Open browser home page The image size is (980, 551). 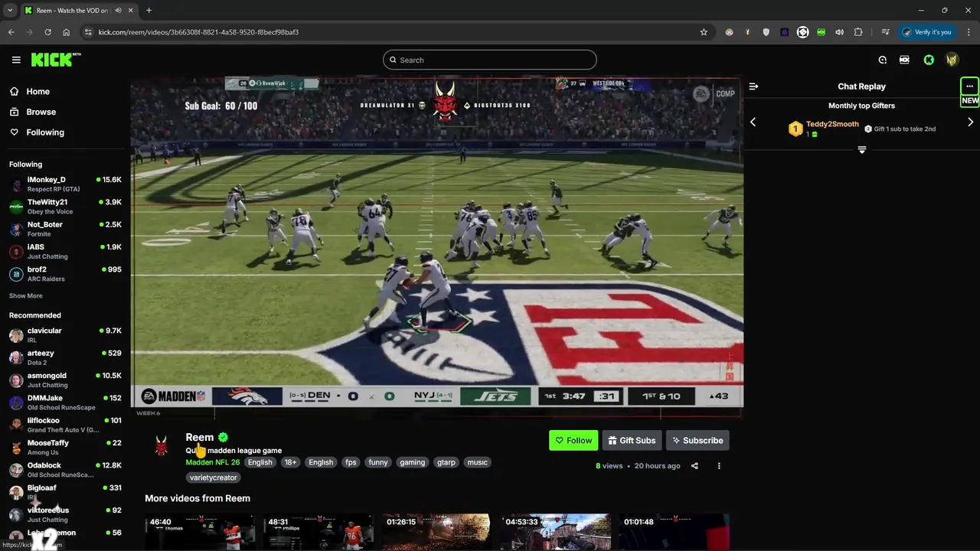click(x=66, y=32)
